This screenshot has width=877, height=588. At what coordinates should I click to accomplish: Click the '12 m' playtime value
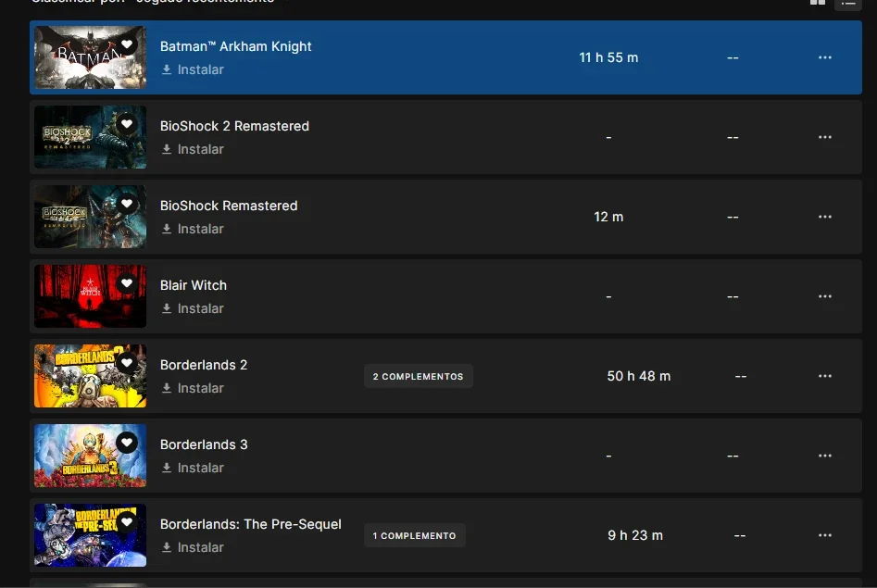608,217
